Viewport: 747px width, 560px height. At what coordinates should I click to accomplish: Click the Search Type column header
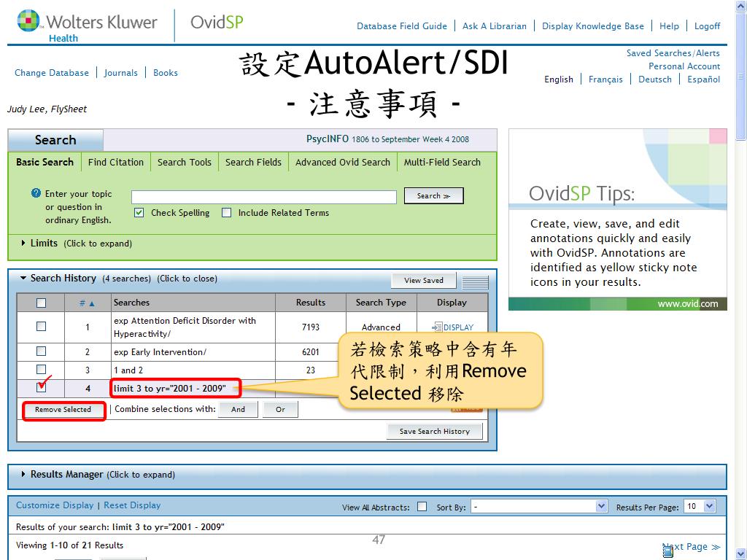pos(381,303)
